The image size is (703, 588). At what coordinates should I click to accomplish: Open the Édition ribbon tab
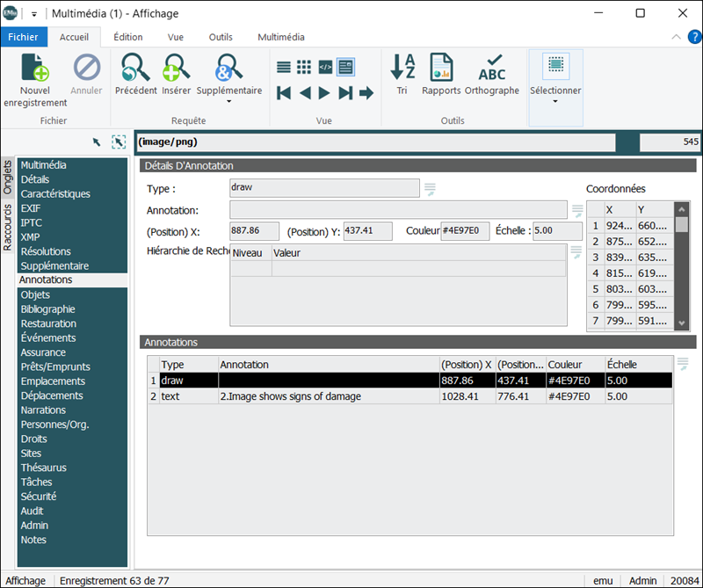pyautogui.click(x=128, y=37)
